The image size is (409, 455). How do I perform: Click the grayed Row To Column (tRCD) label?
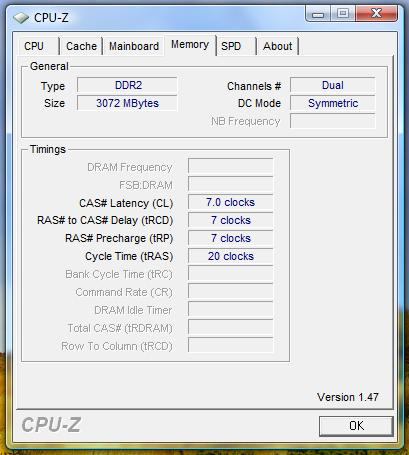pos(117,346)
